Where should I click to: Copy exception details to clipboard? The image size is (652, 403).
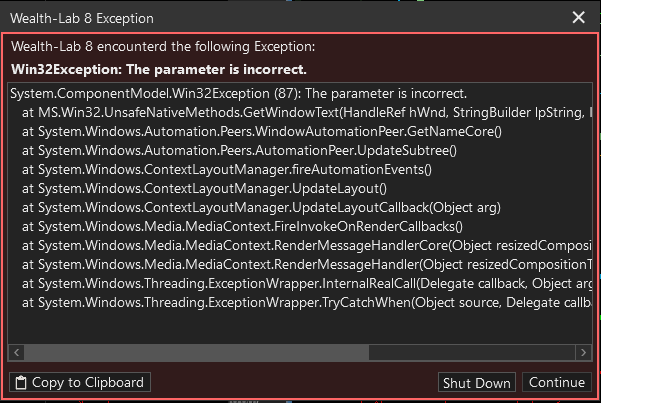coord(80,382)
